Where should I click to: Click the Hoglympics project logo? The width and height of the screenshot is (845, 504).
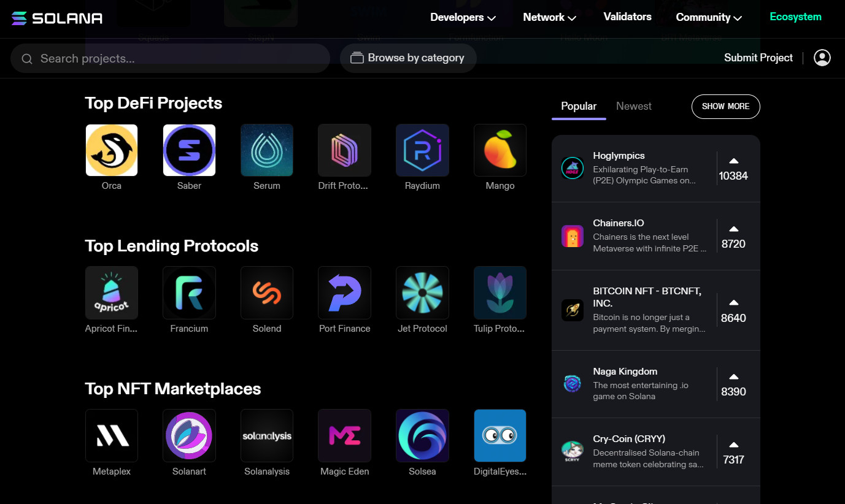point(573,168)
